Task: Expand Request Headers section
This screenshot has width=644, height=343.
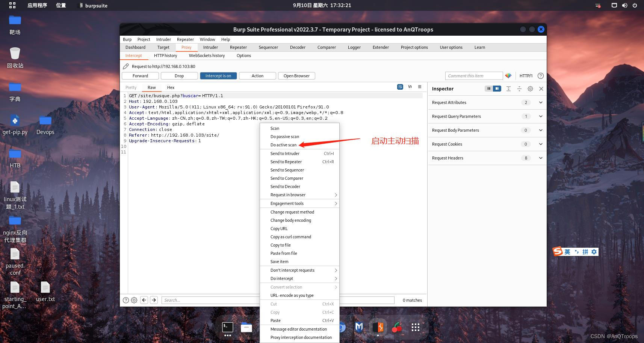Action: [487, 158]
